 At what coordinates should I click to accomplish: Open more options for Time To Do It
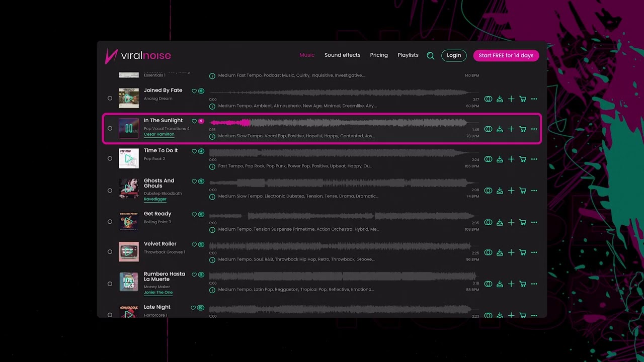(534, 159)
